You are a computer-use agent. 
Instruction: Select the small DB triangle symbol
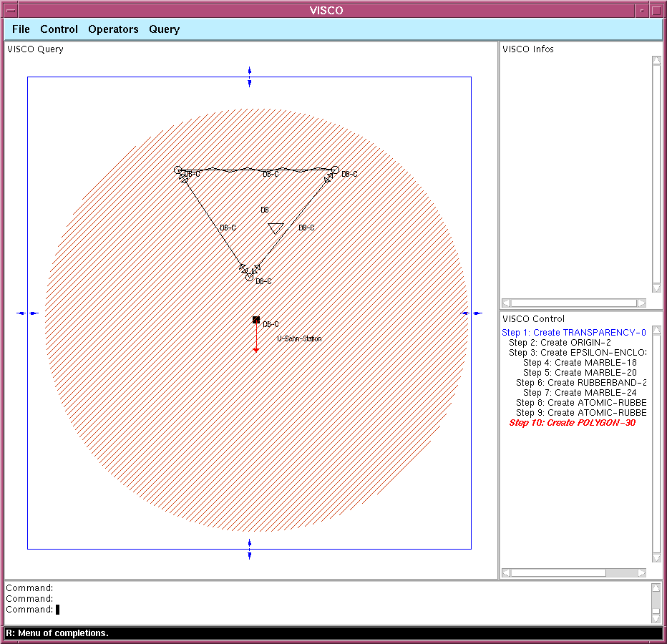(276, 228)
